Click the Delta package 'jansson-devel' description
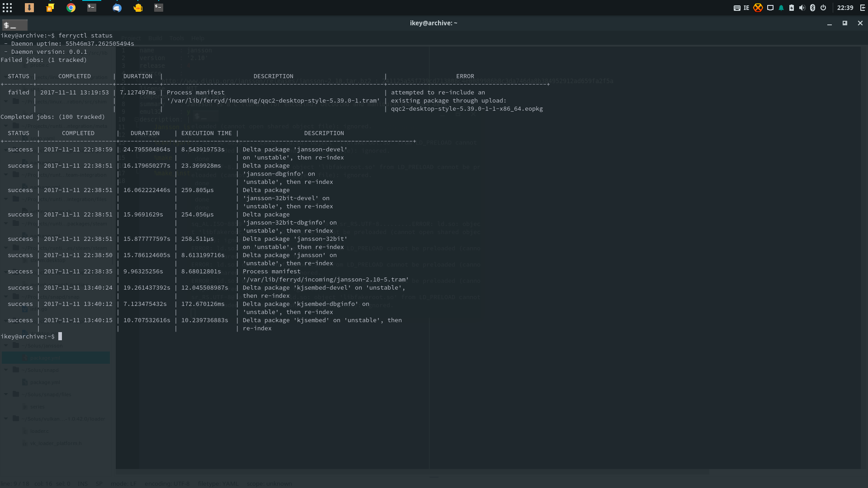 [295, 150]
